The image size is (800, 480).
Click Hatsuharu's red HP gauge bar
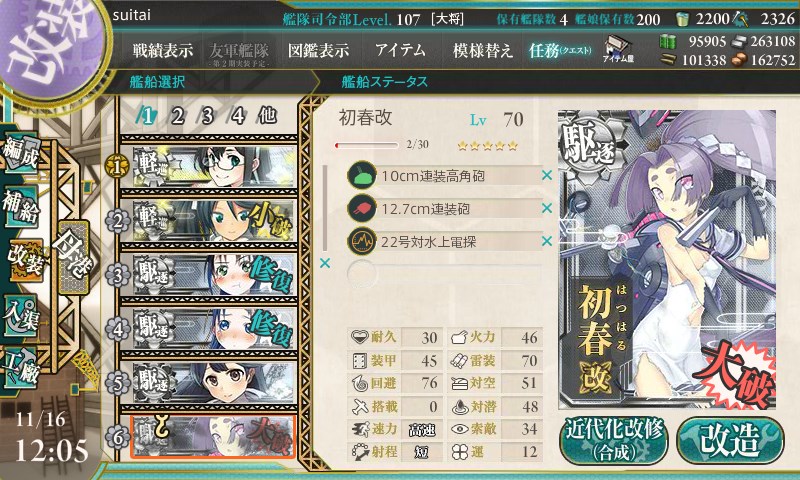[x=366, y=145]
